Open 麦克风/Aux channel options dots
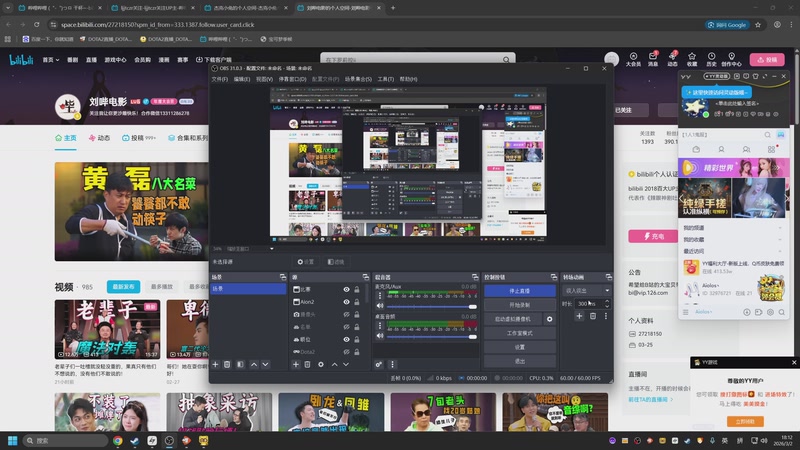This screenshot has width=800, height=450. coord(380,296)
